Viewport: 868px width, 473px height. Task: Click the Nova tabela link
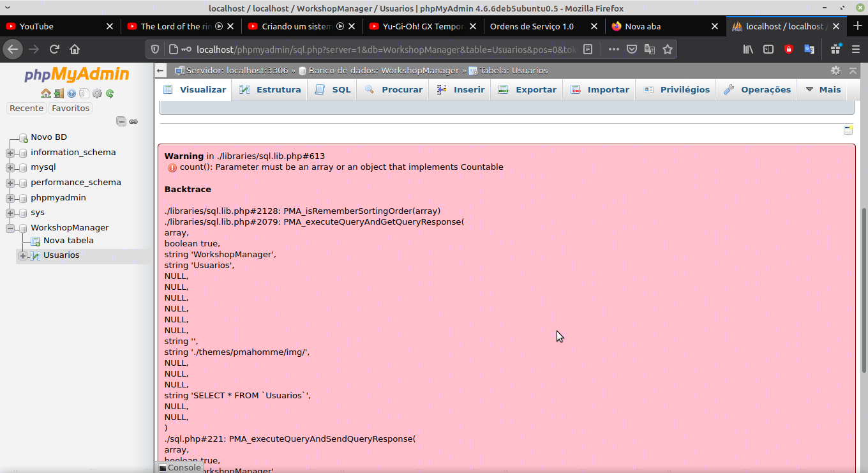[68, 241]
